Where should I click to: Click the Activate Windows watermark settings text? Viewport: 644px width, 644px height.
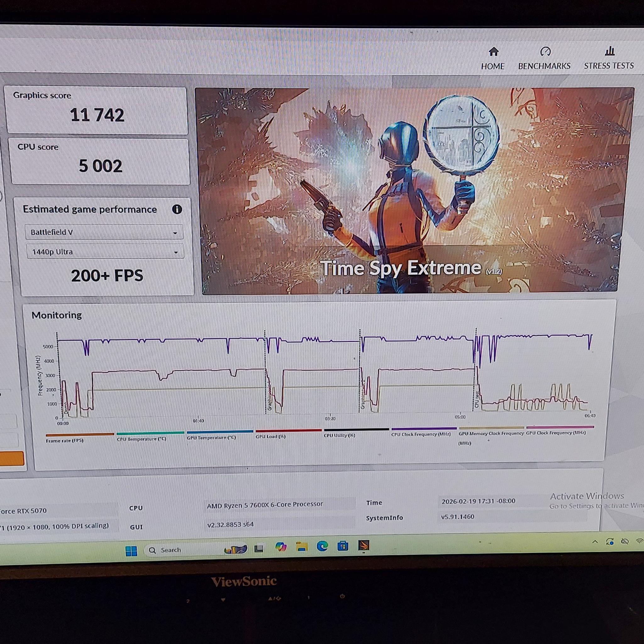597,506
